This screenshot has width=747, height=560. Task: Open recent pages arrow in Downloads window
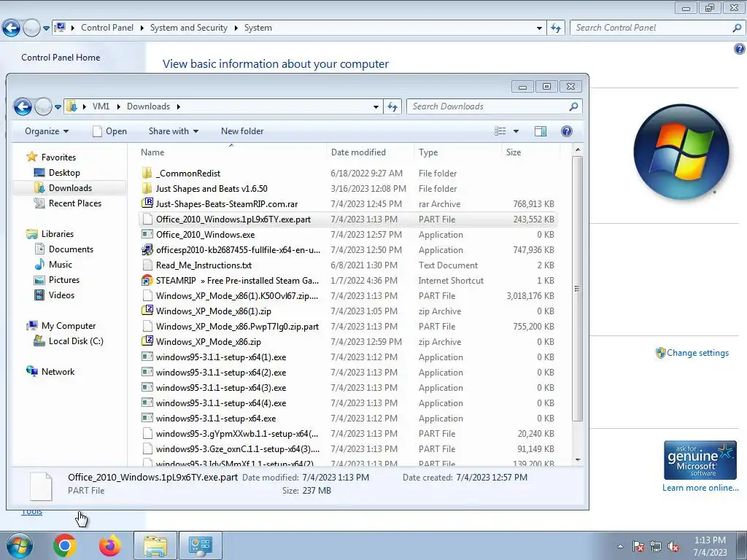(58, 106)
